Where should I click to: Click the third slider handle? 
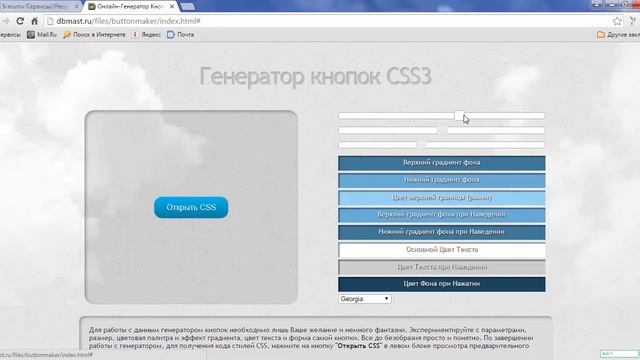point(422,144)
